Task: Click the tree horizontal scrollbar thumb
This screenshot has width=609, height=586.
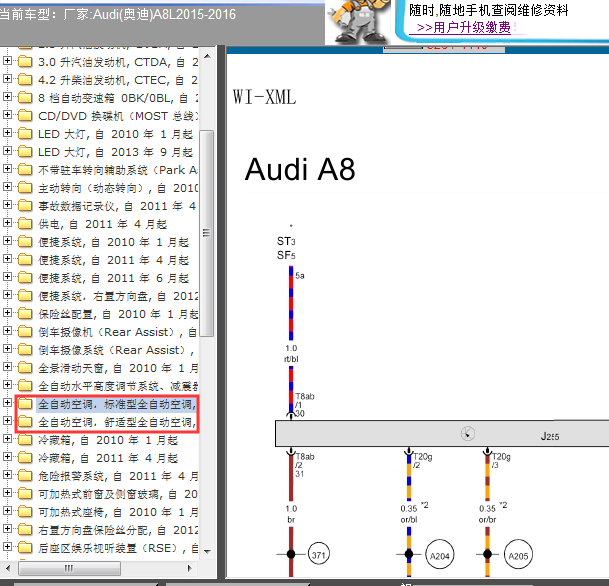Action: click(x=70, y=569)
